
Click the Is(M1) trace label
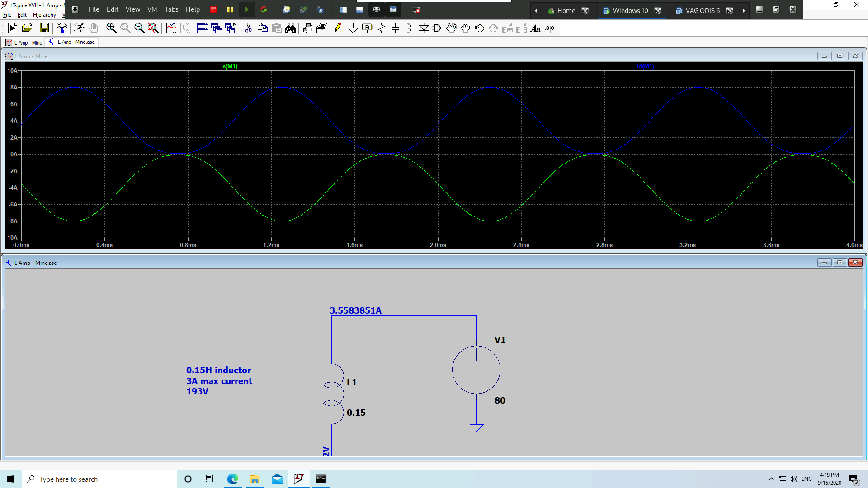coord(229,66)
